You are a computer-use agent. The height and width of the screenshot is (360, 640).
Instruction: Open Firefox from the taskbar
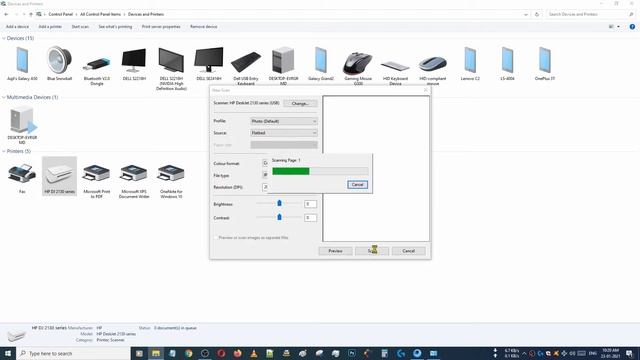coord(237,353)
